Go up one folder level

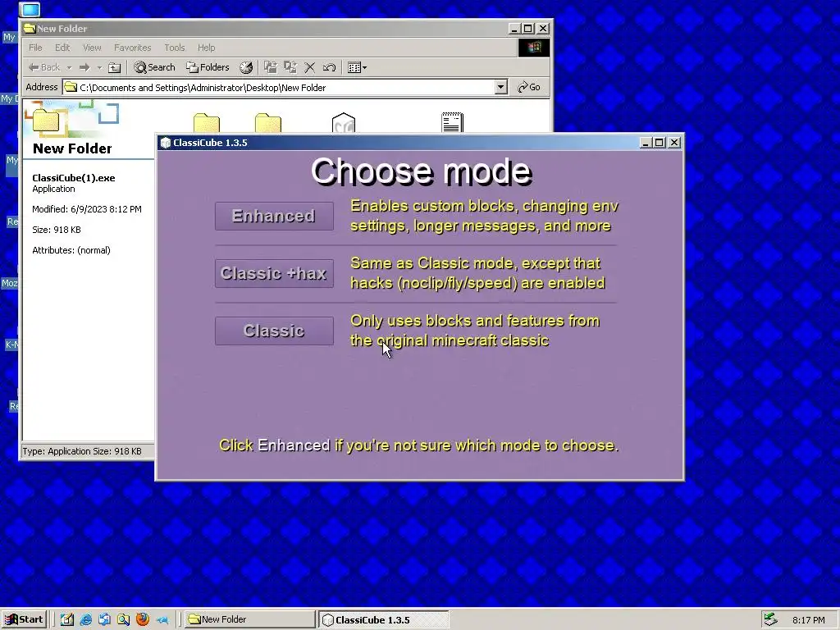(x=115, y=67)
